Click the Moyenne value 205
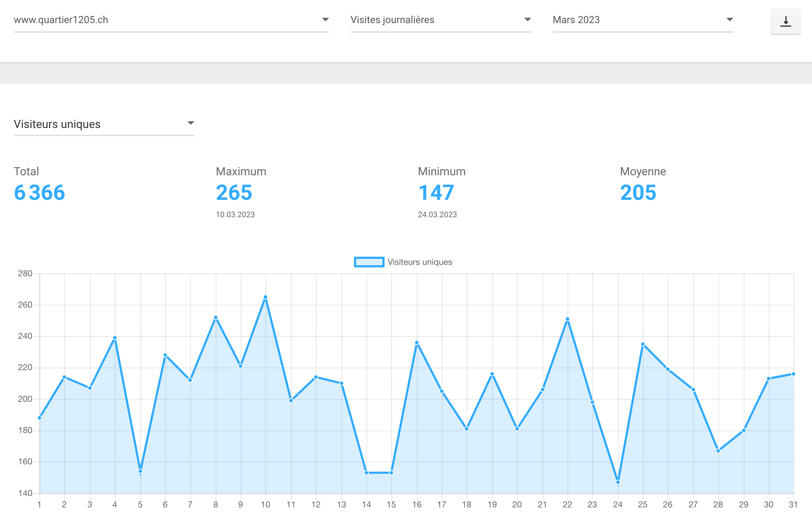This screenshot has width=812, height=528. pyautogui.click(x=638, y=193)
